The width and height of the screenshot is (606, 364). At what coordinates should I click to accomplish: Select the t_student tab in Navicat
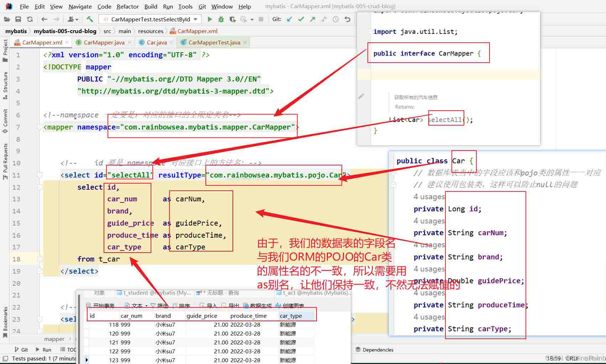154,293
